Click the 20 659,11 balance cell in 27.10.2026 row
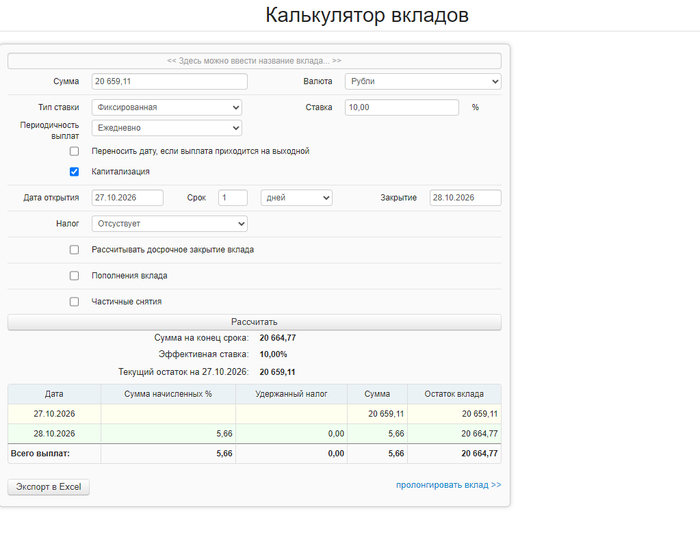This screenshot has height=535, width=700. [454, 414]
